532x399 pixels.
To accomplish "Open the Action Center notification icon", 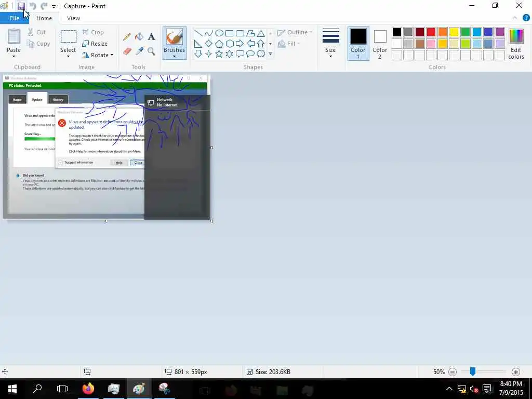I will 487,389.
